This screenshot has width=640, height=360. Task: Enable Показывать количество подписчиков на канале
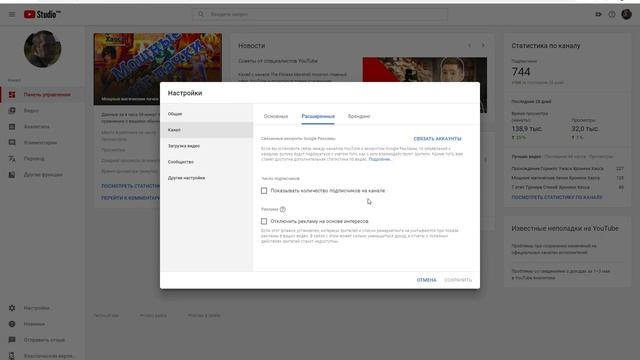(264, 191)
